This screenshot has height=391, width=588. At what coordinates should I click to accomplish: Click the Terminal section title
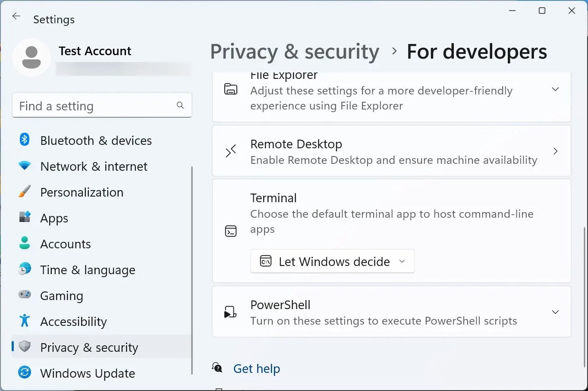[x=274, y=198]
